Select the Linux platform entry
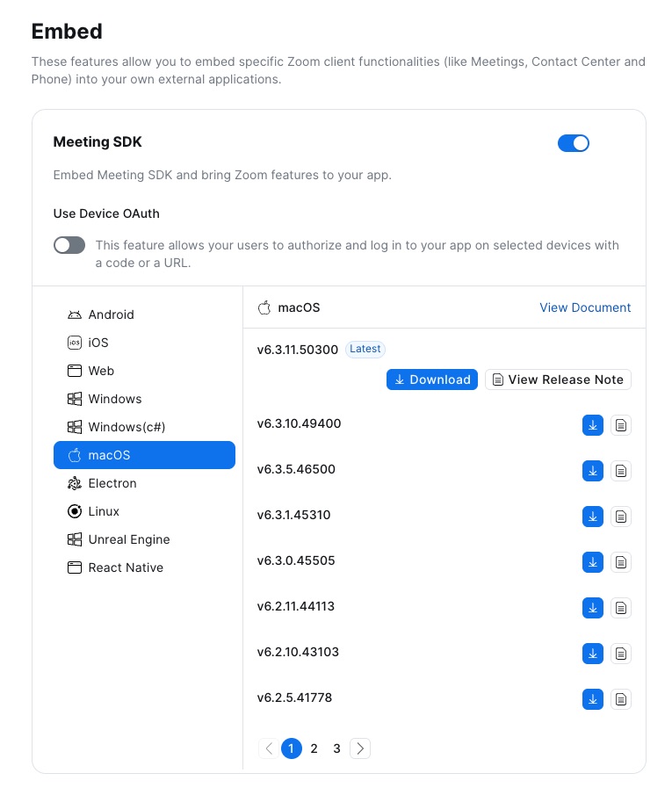The width and height of the screenshot is (672, 788). pos(144,511)
